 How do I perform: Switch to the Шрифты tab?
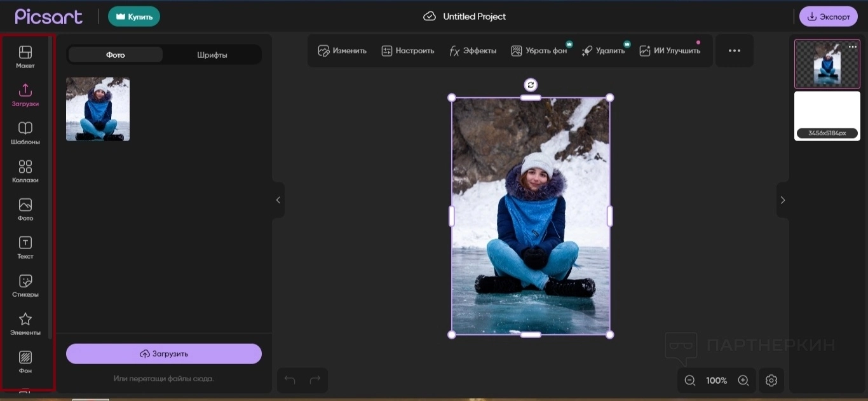pyautogui.click(x=212, y=55)
